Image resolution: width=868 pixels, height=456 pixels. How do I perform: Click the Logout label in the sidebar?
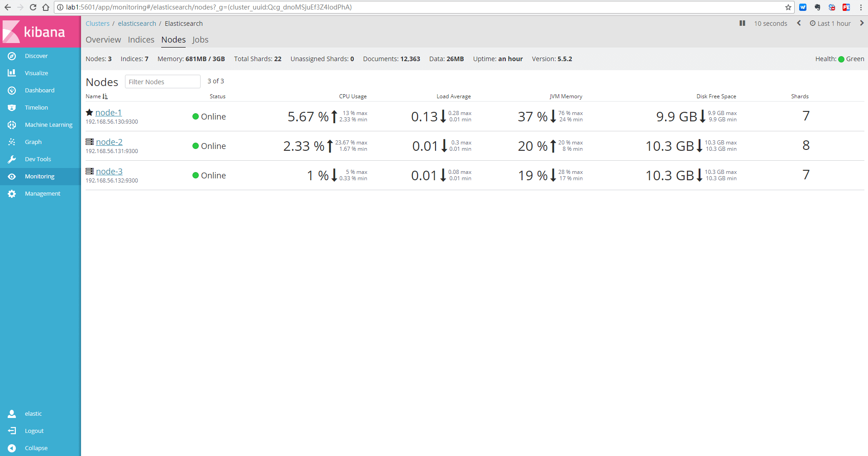(x=34, y=431)
